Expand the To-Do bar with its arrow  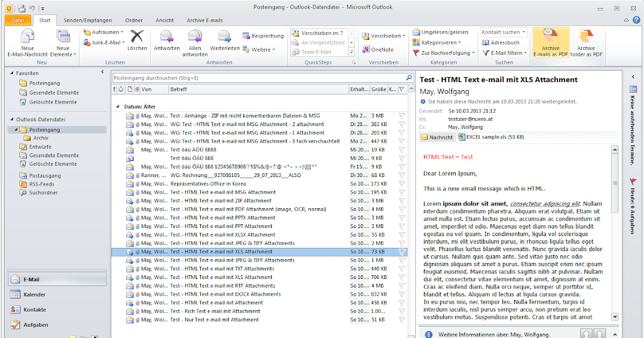[632, 77]
